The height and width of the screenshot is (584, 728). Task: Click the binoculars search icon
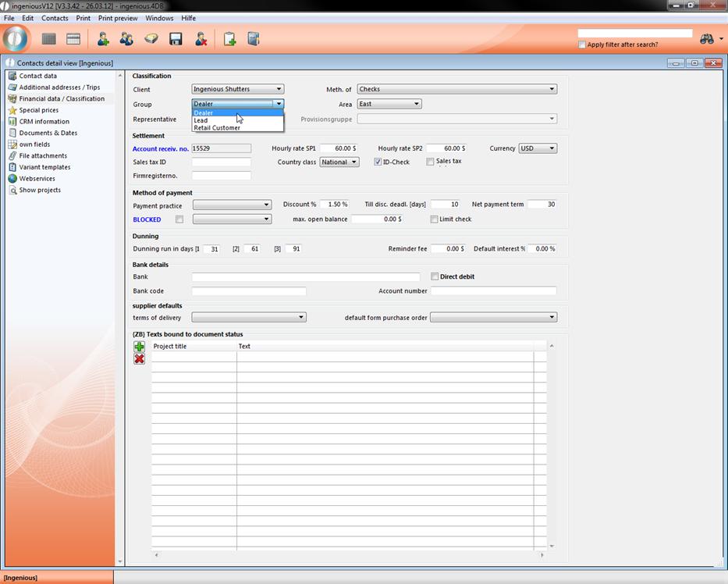click(x=707, y=38)
